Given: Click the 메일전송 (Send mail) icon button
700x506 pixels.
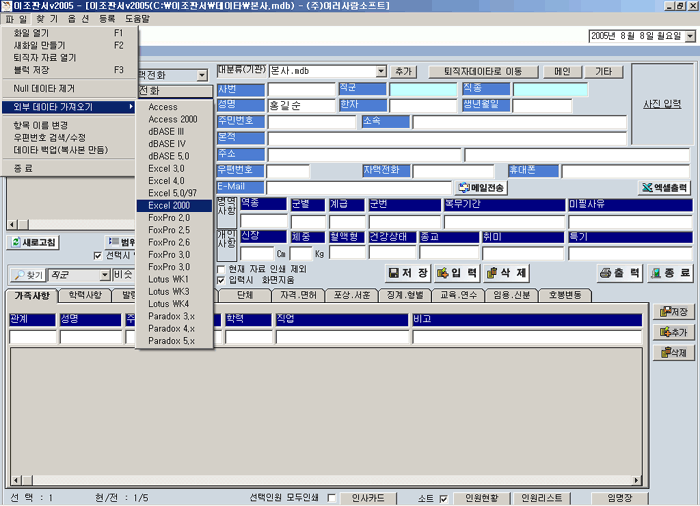Looking at the screenshot, I should click(x=481, y=187).
